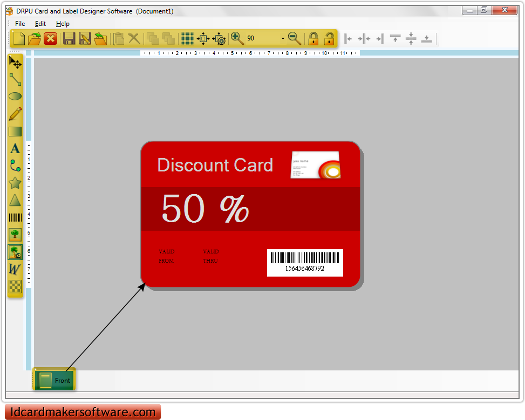Select the barcode 156456468792 on card
525x420 pixels.
(x=305, y=263)
